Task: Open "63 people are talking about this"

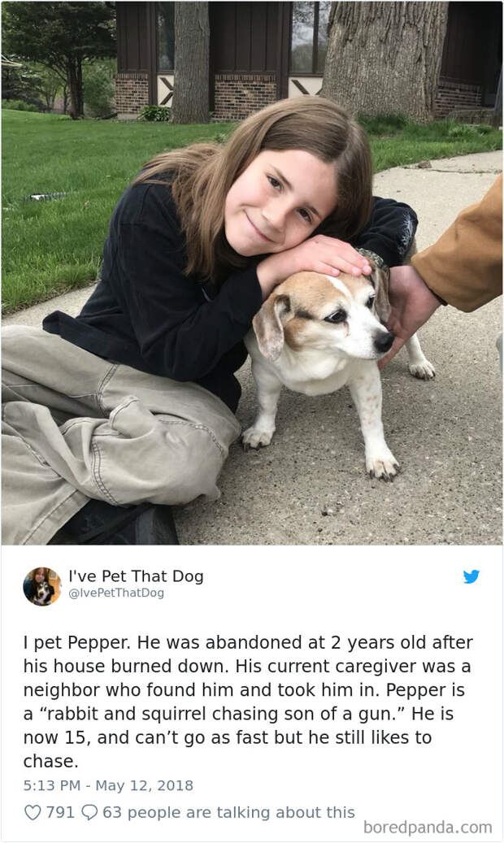Action: point(228,812)
